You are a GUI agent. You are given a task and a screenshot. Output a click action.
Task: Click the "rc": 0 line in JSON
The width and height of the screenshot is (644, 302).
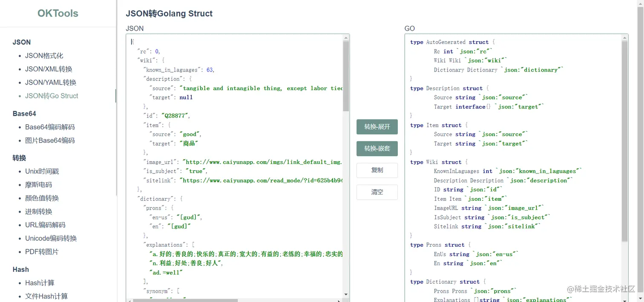coord(149,51)
